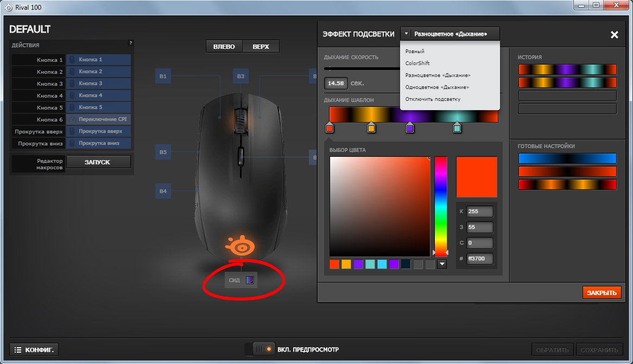Select the orange gradient stop marker

click(371, 129)
